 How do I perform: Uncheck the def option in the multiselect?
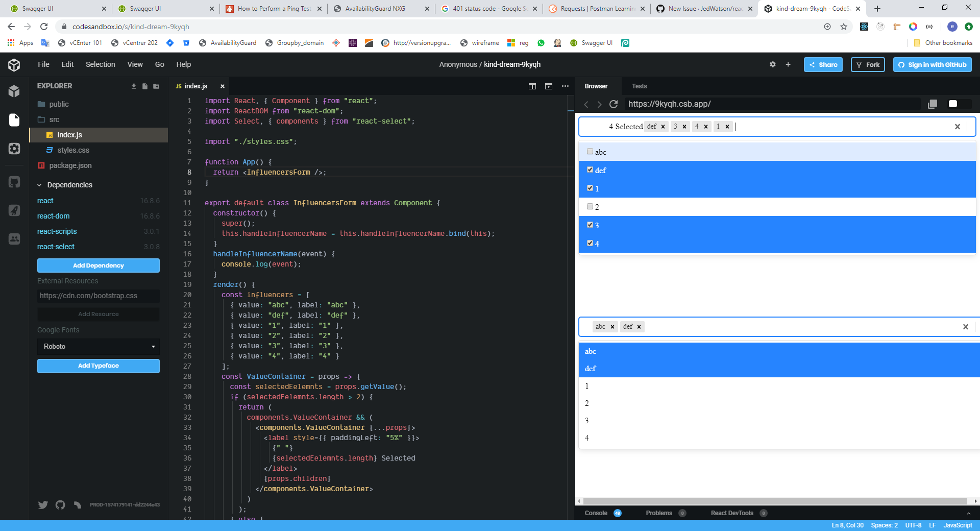(590, 170)
